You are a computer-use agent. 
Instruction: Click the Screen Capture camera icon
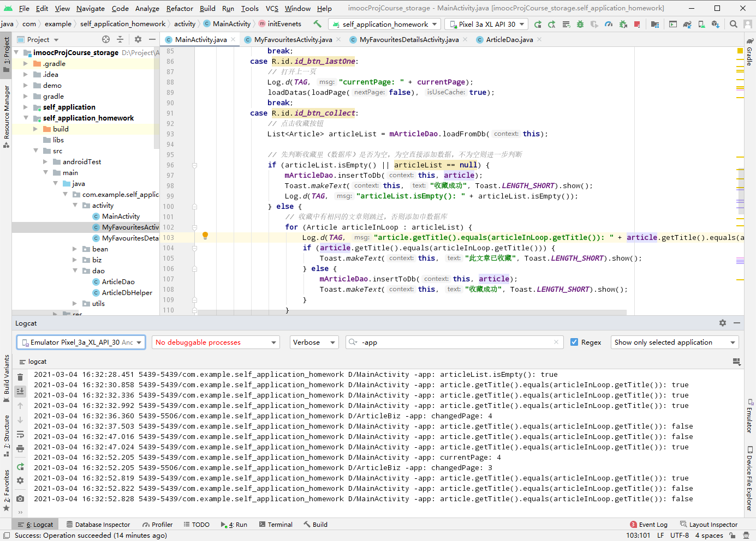click(x=20, y=498)
